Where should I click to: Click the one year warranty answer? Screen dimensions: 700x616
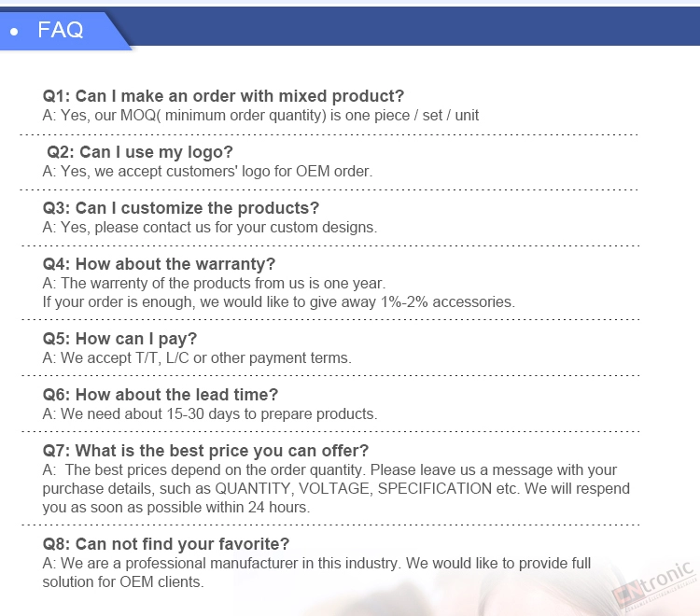click(214, 283)
